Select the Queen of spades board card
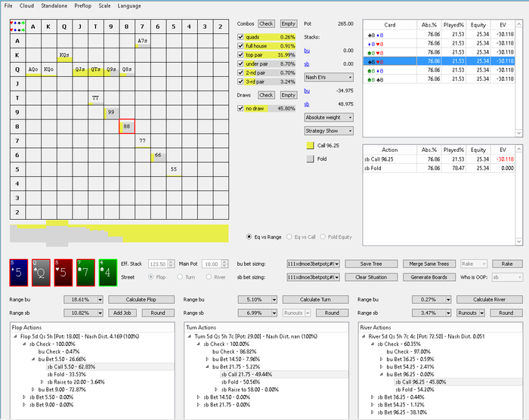Screen dimensions: 529x420 (41, 273)
